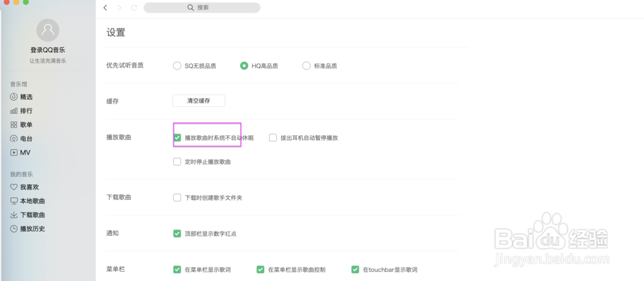Open 我喜欢 in sidebar
Viewport: 644px width, 281px height.
pyautogui.click(x=30, y=187)
